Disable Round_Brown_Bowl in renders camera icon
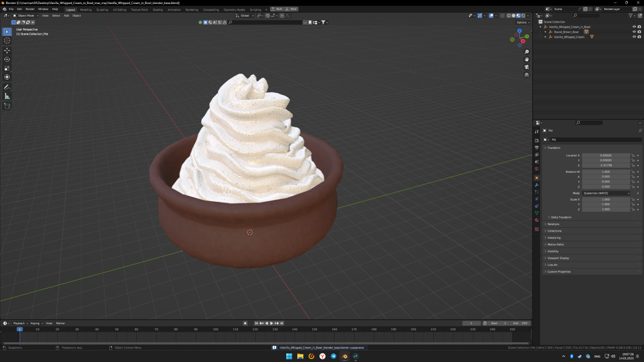 [639, 32]
